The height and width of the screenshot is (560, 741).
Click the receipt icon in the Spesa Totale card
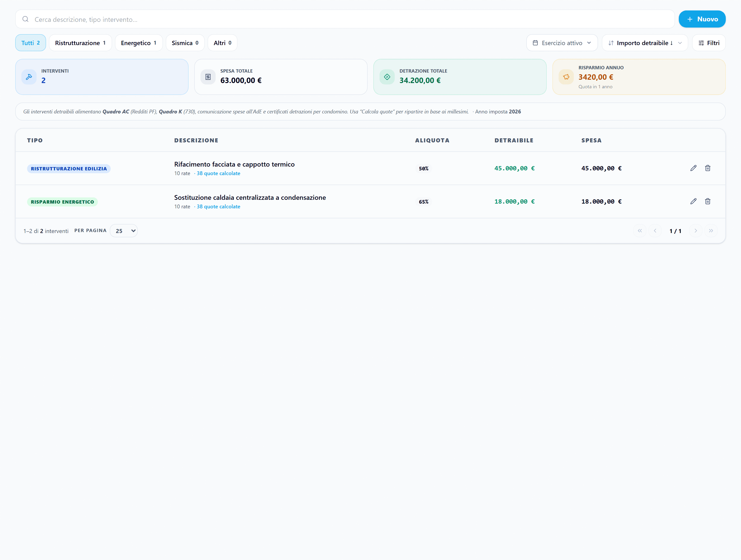(208, 77)
